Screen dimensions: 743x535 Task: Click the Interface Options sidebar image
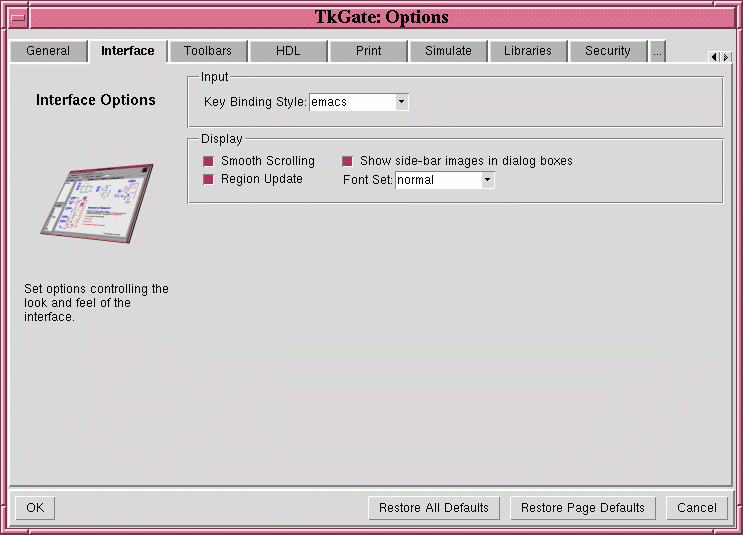[x=96, y=204]
